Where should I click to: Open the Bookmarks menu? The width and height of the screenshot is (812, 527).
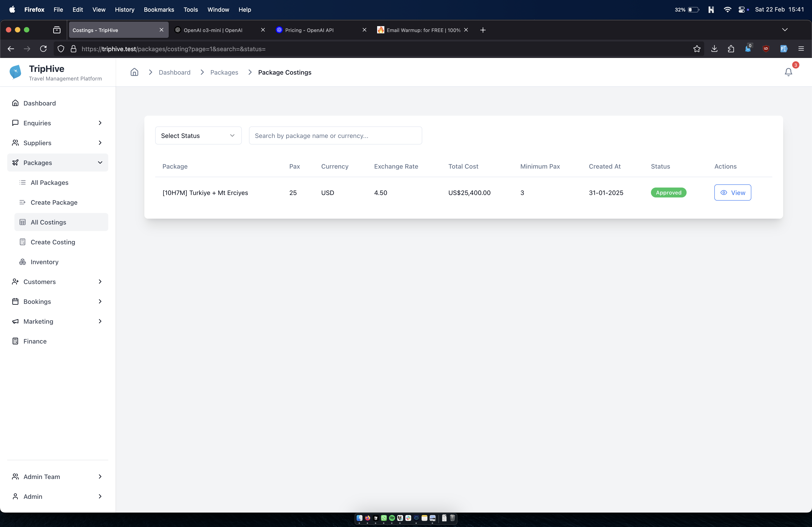159,9
